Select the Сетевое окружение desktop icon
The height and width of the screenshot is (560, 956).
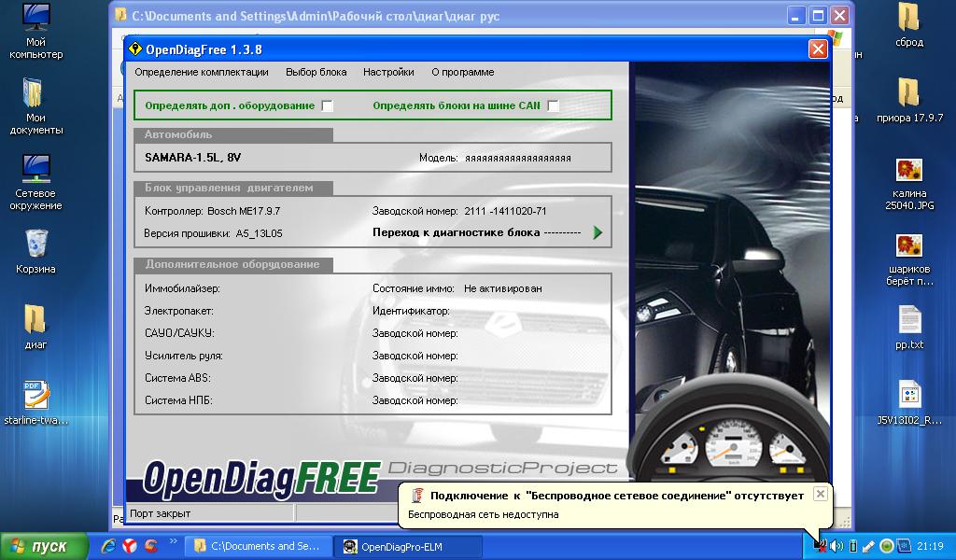(36, 182)
